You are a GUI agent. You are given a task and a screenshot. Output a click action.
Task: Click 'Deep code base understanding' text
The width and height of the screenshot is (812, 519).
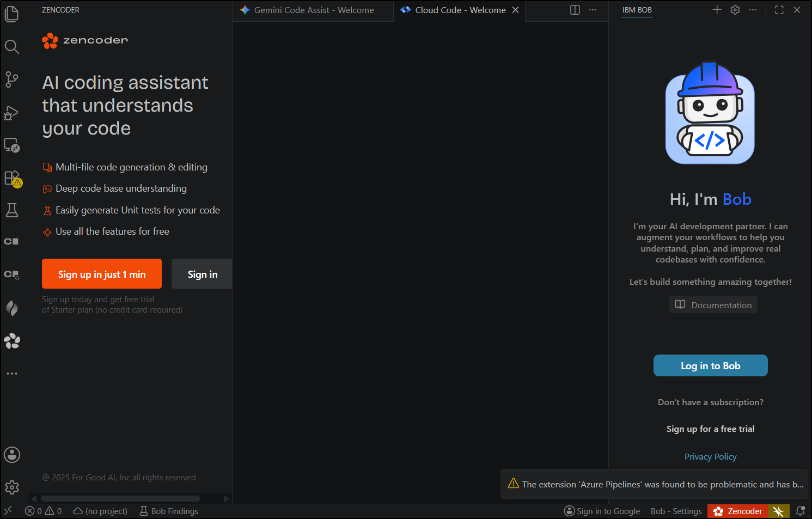click(x=121, y=188)
